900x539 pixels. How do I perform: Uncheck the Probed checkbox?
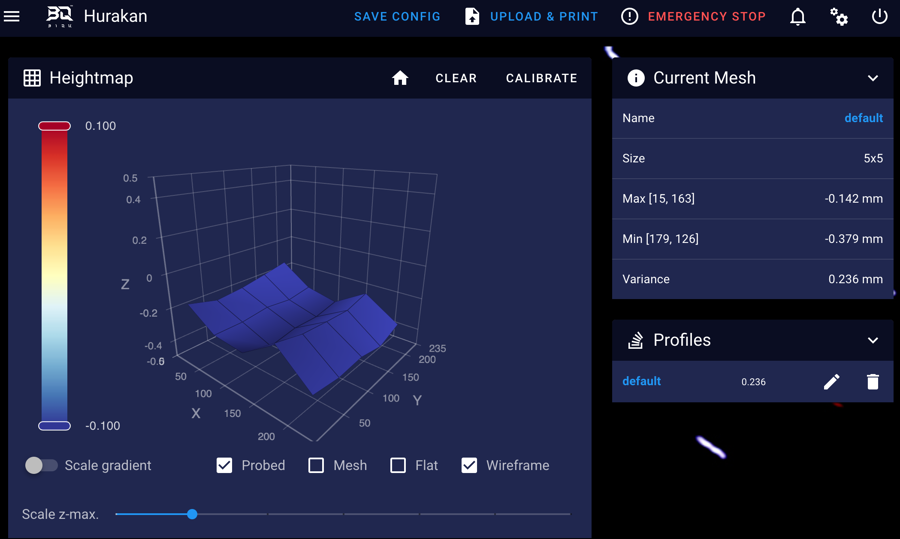[225, 465]
